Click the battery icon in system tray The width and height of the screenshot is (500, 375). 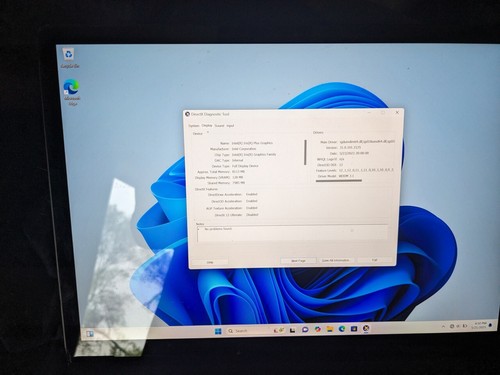(x=464, y=326)
